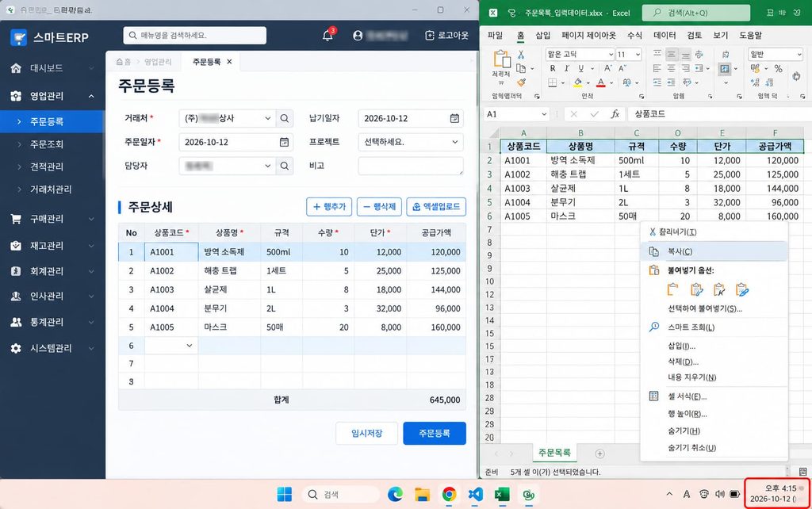The image size is (812, 509).
Task: Click the Windows Start button
Action: coord(285,495)
